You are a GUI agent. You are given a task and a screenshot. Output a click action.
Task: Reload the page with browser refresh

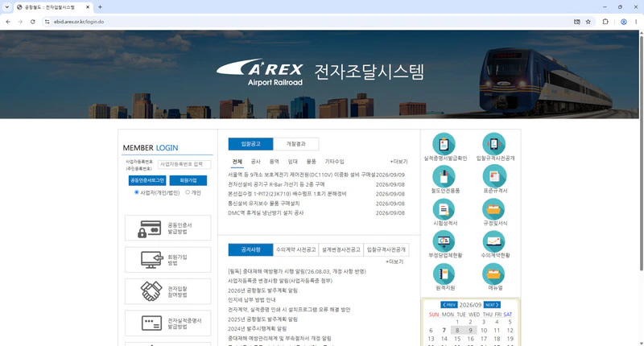pos(33,22)
